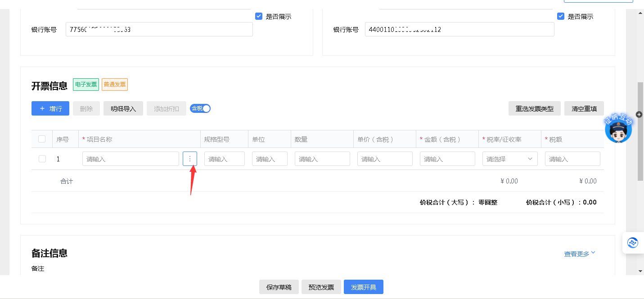Click 保存草稿 to save draft
This screenshot has width=644, height=299.
(279, 287)
